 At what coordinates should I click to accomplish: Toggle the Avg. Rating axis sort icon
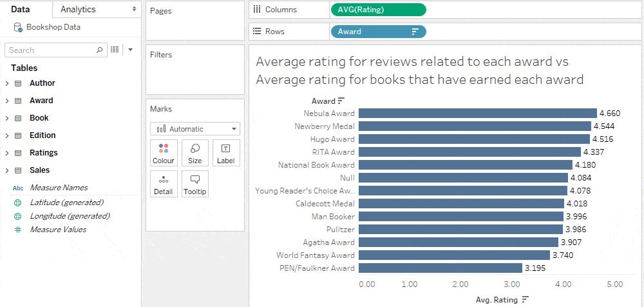526,299
